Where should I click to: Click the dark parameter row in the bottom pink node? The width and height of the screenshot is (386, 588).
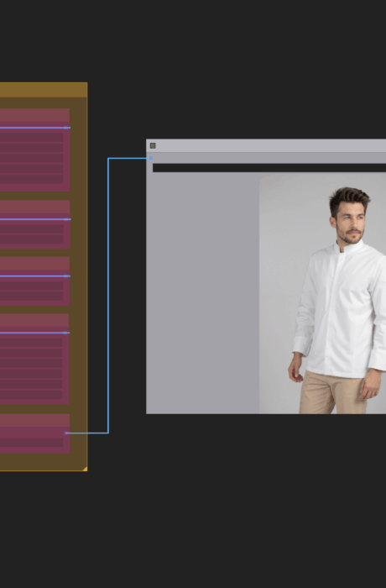click(32, 443)
